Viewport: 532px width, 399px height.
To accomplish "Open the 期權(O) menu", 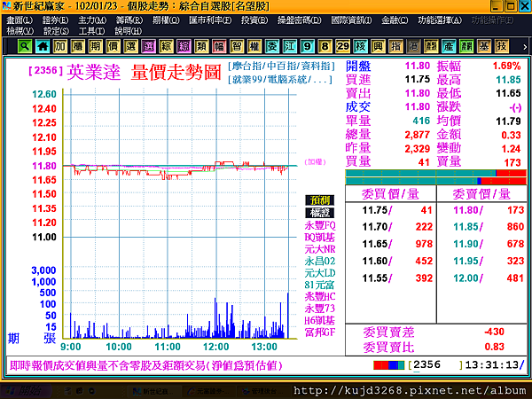I will (166, 20).
